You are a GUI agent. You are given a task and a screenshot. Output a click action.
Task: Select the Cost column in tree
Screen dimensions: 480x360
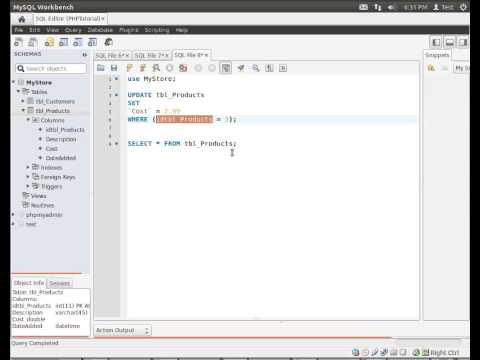51,149
